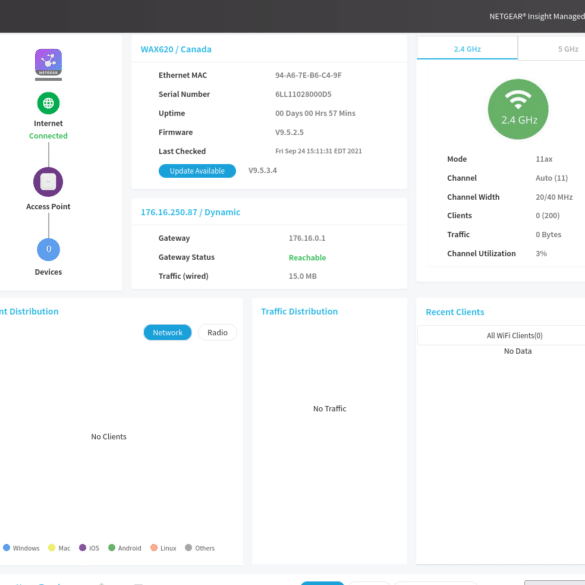
Task: Toggle the Android legend dot
Action: [112, 547]
